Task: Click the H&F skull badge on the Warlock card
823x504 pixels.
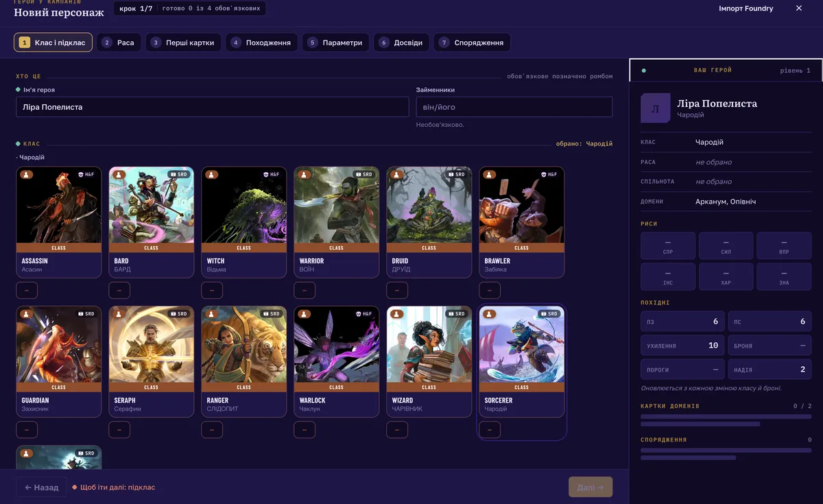Action: pyautogui.click(x=365, y=314)
